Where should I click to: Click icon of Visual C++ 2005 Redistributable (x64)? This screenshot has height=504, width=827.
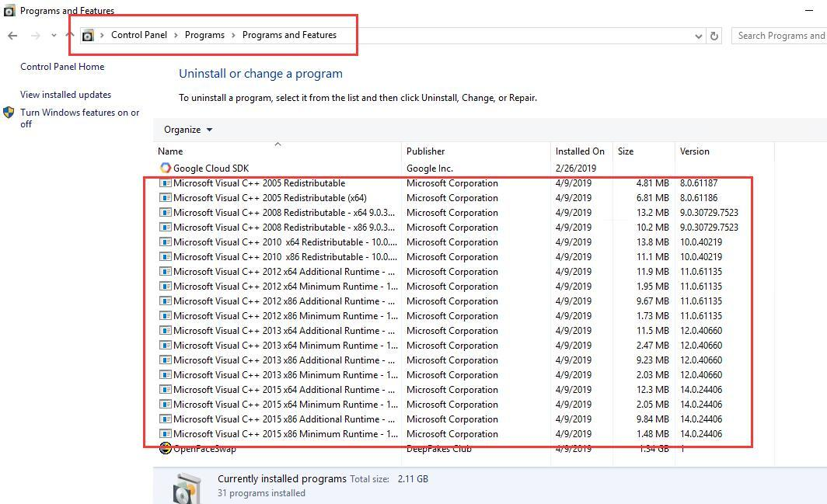[165, 198]
